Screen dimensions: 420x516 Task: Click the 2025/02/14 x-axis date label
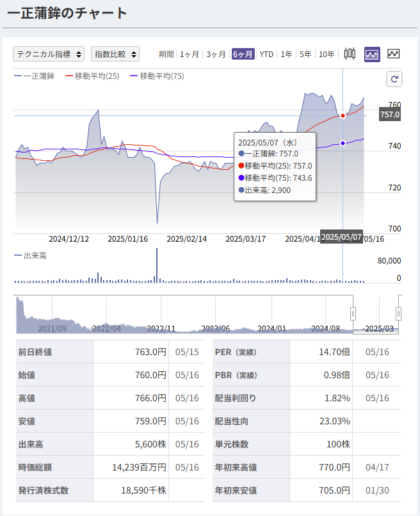point(187,239)
